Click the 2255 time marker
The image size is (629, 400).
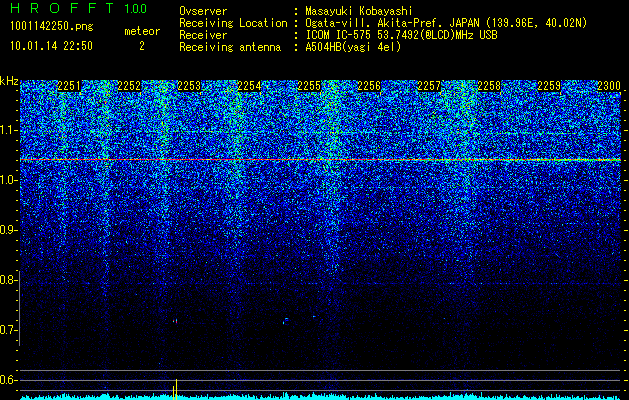tap(309, 86)
